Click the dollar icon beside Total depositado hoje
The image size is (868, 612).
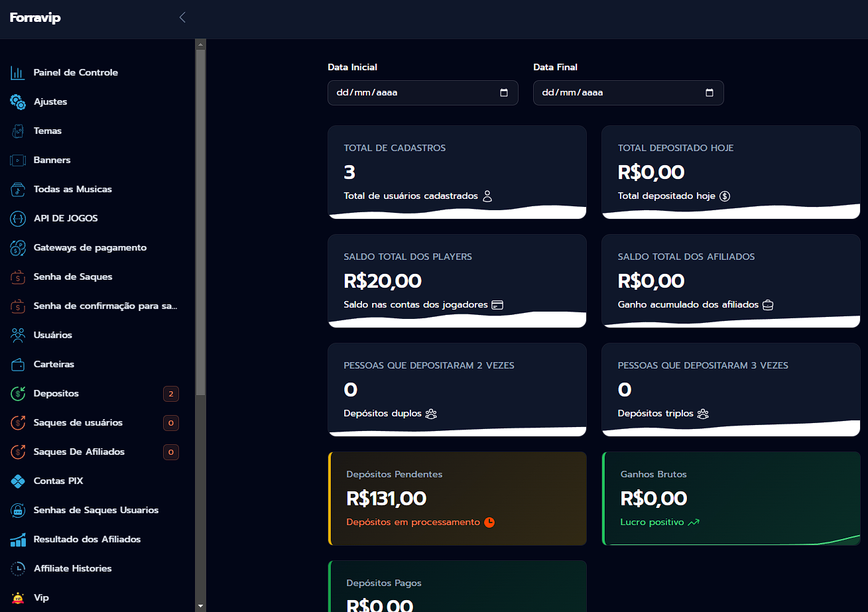pyautogui.click(x=725, y=196)
